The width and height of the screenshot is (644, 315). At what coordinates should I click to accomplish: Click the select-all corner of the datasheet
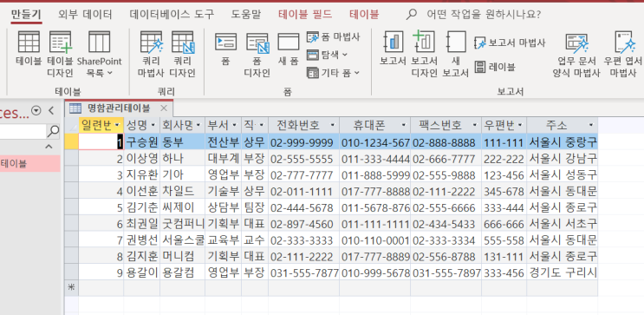71,125
